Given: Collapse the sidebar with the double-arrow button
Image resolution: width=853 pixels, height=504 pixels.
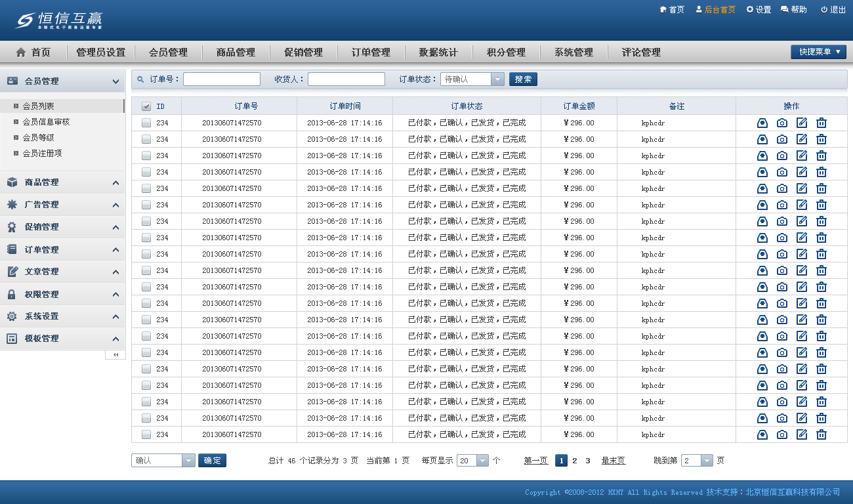Looking at the screenshot, I should click(x=115, y=354).
